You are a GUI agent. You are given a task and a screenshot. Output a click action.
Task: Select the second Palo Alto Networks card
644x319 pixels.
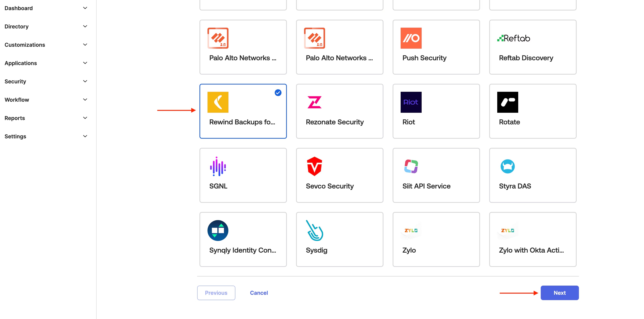[340, 47]
